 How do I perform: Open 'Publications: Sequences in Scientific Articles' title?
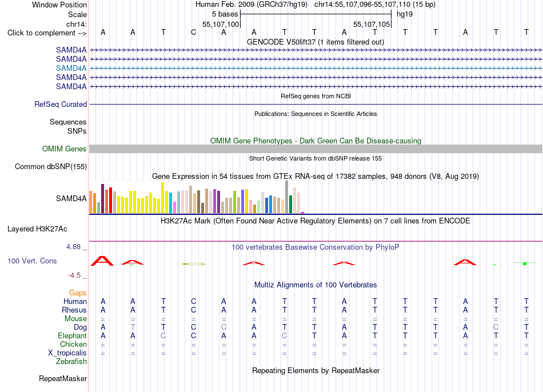316,114
